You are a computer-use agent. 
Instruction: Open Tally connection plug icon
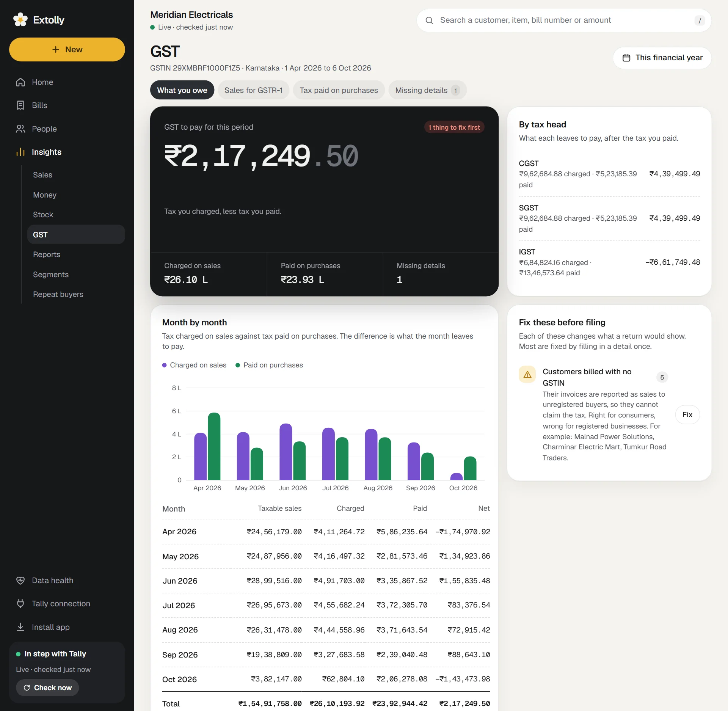pos(20,604)
